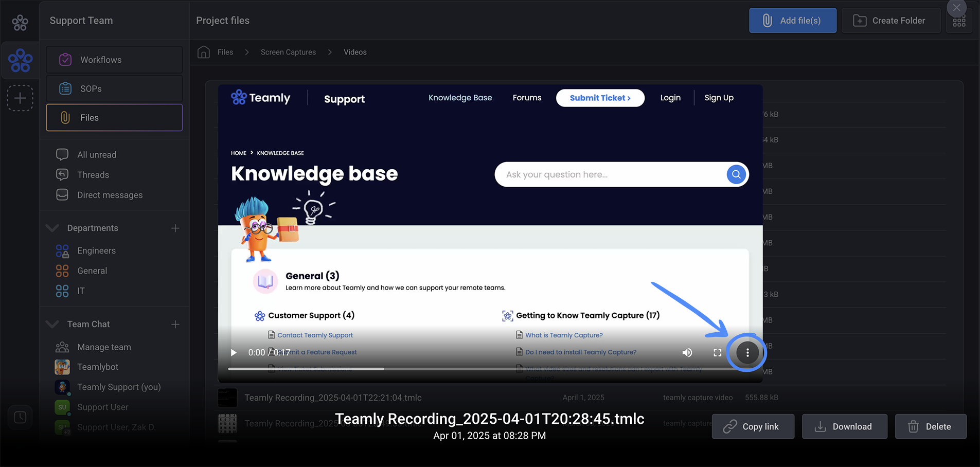Screen dimensions: 980x467
Task: Click the Download button
Action: [x=845, y=426]
